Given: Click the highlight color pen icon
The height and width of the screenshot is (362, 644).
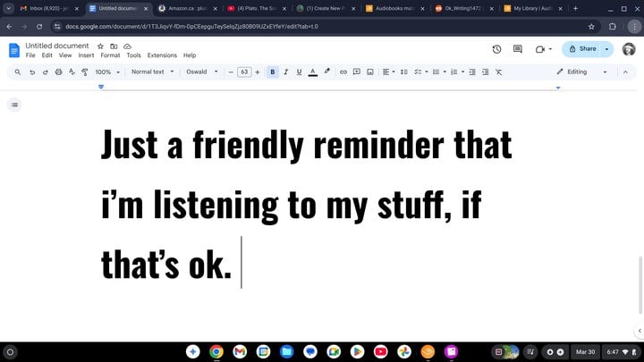Looking at the screenshot, I should tap(326, 72).
